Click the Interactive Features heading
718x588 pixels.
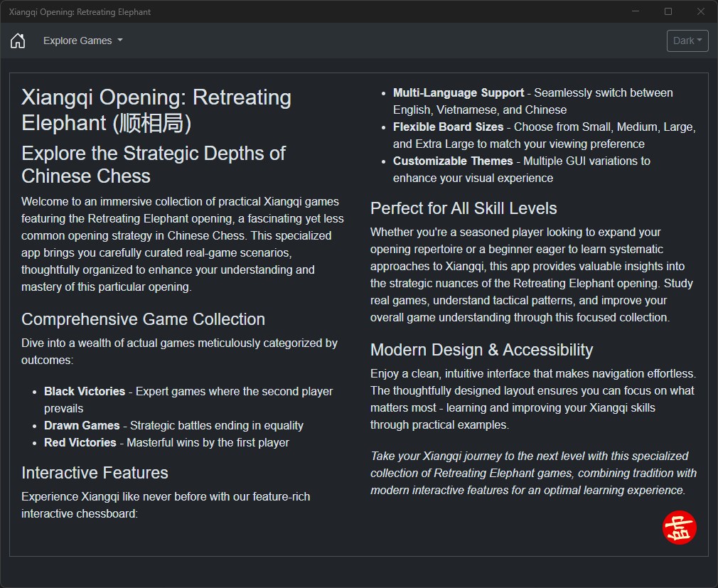tap(95, 473)
